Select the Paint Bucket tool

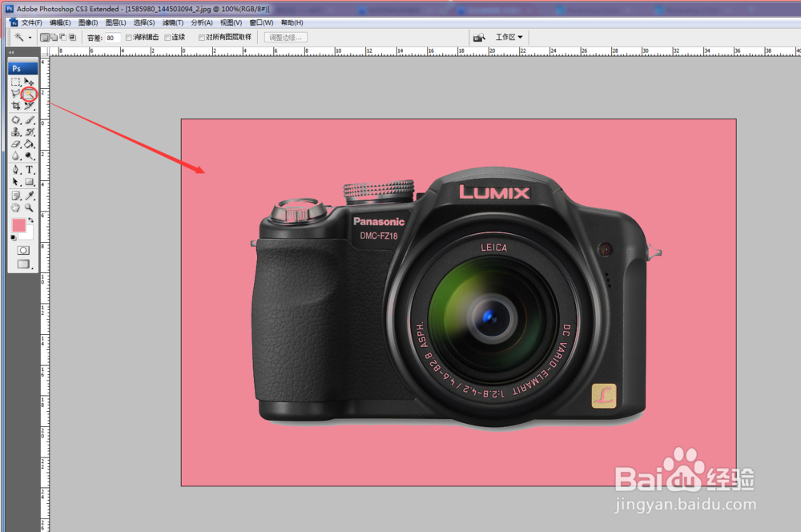tap(29, 144)
